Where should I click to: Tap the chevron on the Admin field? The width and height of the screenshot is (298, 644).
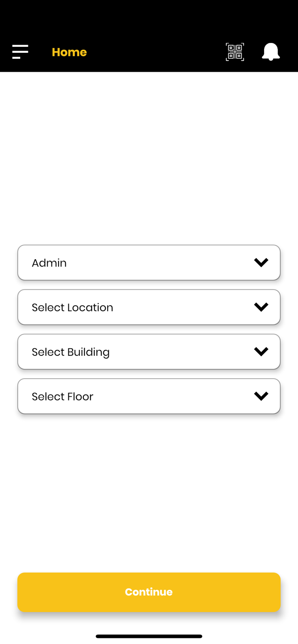point(261,262)
